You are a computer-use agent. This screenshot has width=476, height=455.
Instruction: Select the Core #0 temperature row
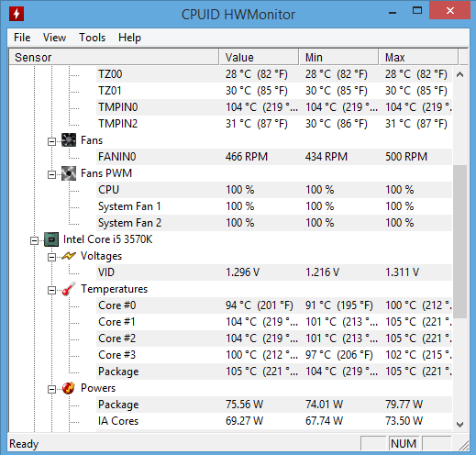274,305
